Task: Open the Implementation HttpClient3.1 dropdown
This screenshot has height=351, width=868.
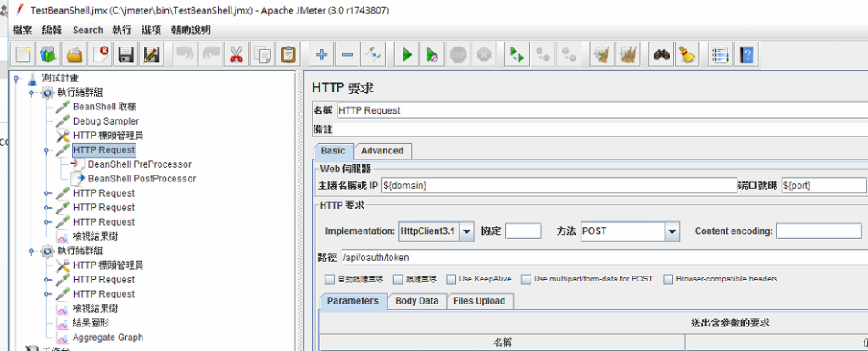Action: [467, 231]
